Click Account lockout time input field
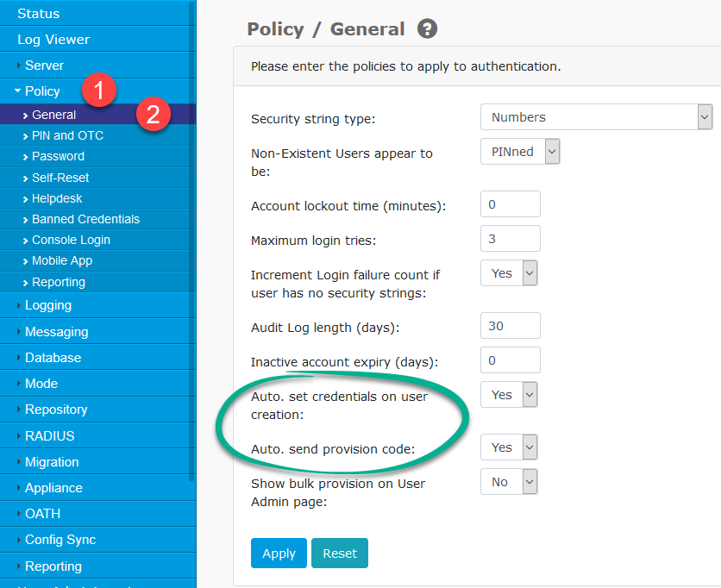Screen dimensions: 721x588 point(510,204)
